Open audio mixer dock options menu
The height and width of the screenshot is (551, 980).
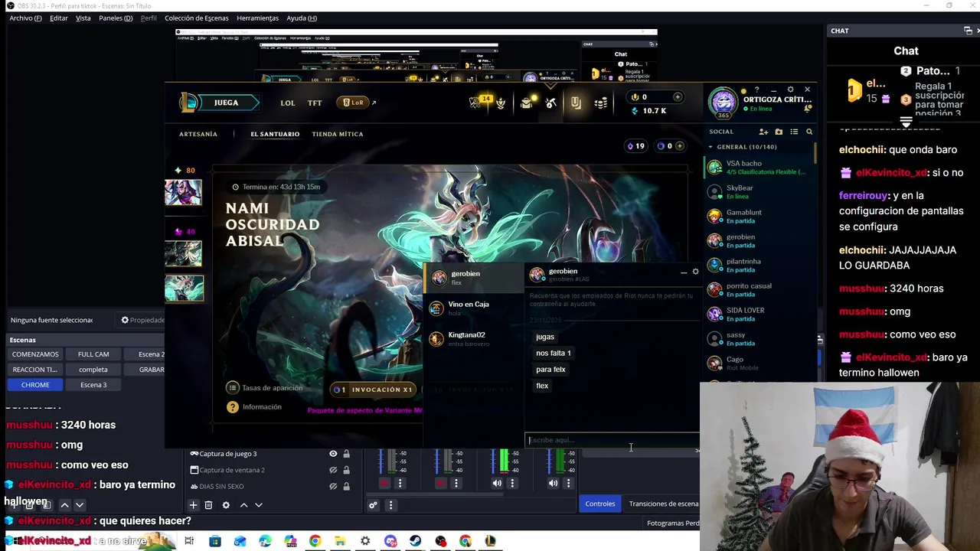coord(390,505)
